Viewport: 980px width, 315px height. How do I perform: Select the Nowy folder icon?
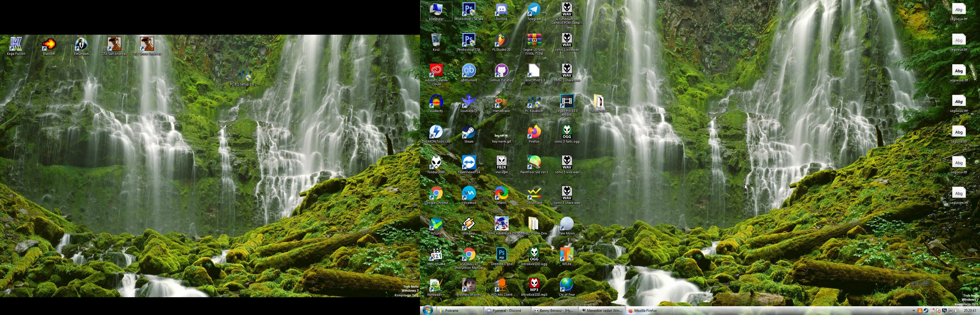point(600,104)
